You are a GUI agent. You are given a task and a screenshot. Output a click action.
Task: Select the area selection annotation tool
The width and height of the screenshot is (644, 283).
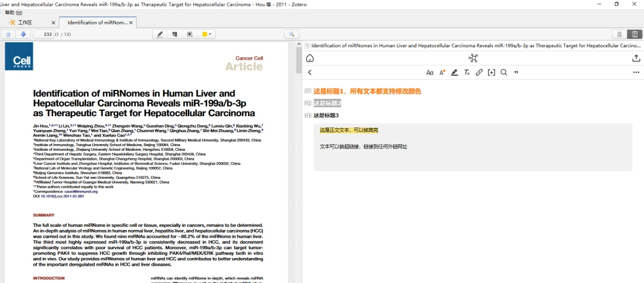click(190, 34)
